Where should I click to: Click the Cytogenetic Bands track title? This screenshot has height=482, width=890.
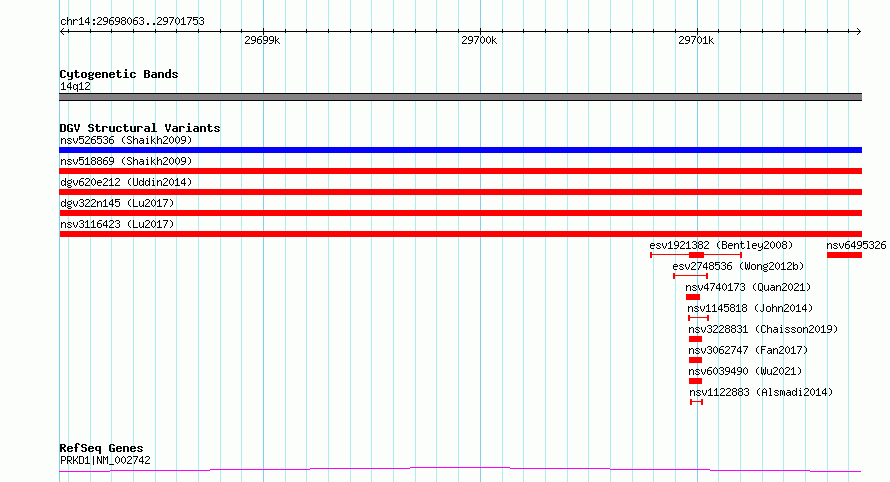click(119, 74)
